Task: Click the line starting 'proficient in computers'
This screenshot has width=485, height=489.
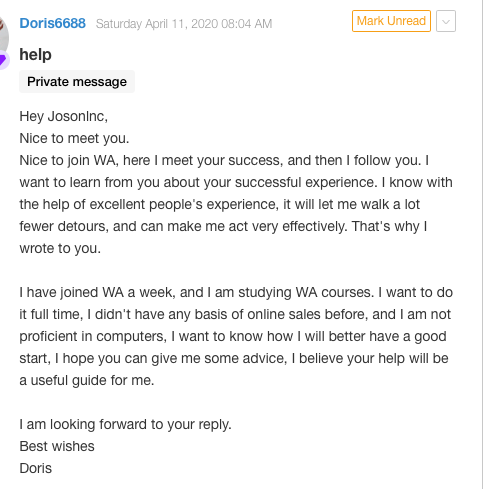Action: click(233, 337)
